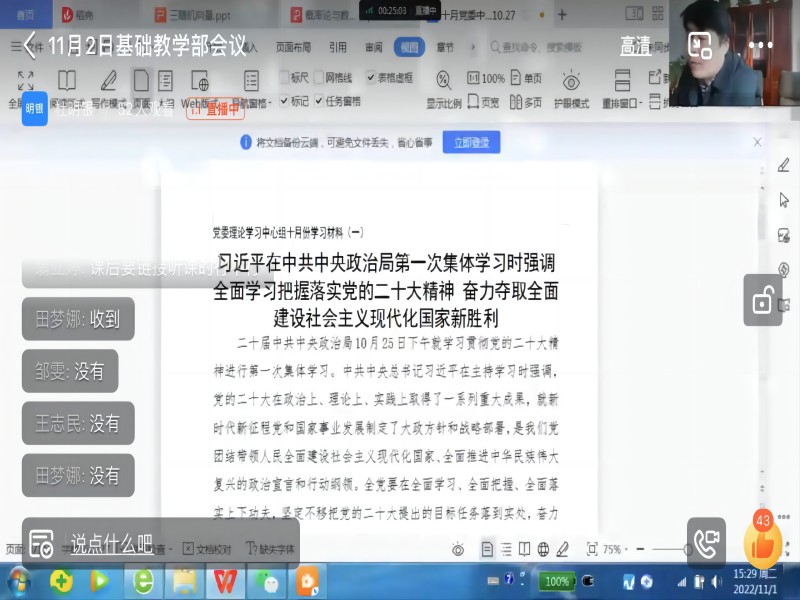This screenshot has width=800, height=600.
Task: Open Internet Explorer from the taskbar
Action: [143, 582]
